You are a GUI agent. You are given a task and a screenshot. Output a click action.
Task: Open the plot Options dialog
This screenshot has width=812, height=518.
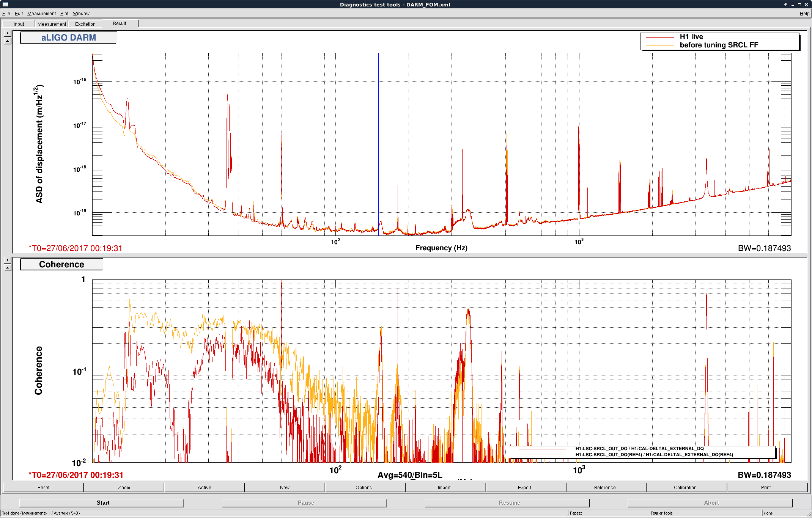point(365,488)
